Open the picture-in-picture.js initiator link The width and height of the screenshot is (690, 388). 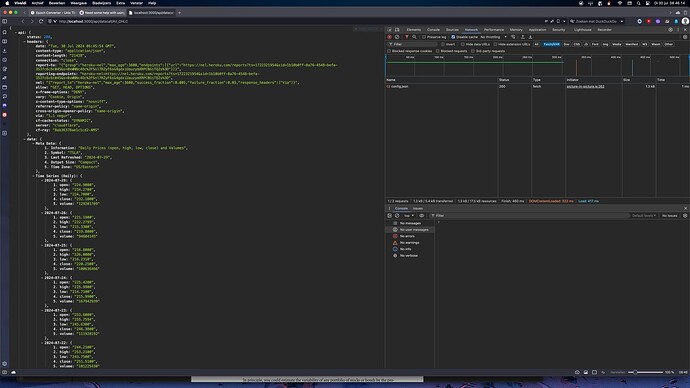[585, 87]
